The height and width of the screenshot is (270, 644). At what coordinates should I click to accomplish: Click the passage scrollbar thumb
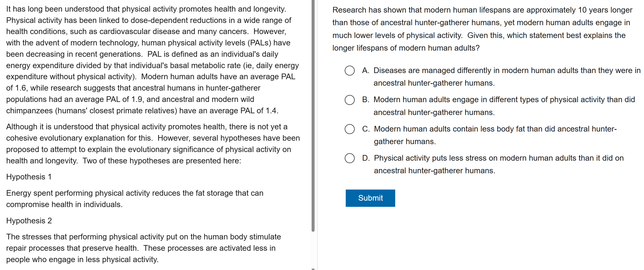(313, 115)
